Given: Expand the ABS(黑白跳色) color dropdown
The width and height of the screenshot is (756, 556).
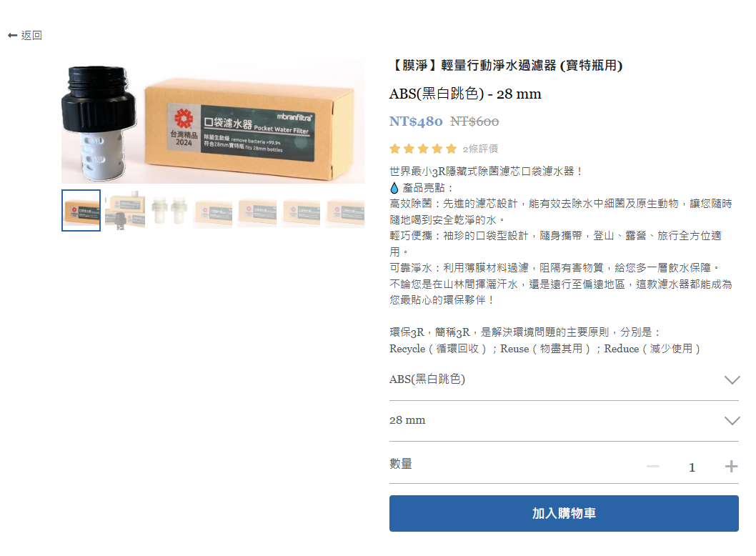Looking at the screenshot, I should [x=564, y=379].
